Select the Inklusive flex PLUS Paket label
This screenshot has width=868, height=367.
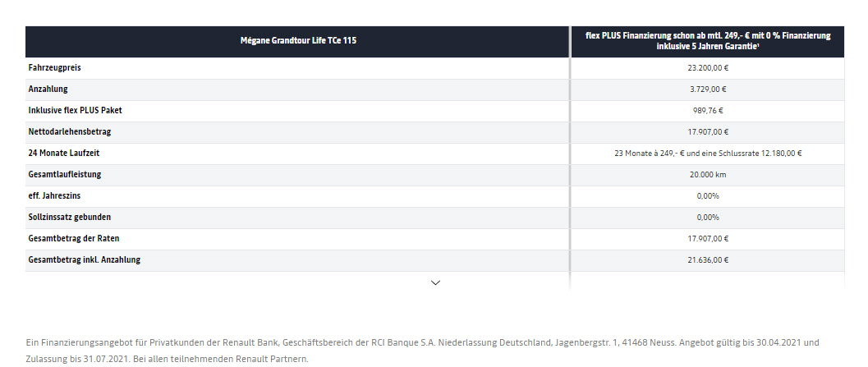pos(76,110)
